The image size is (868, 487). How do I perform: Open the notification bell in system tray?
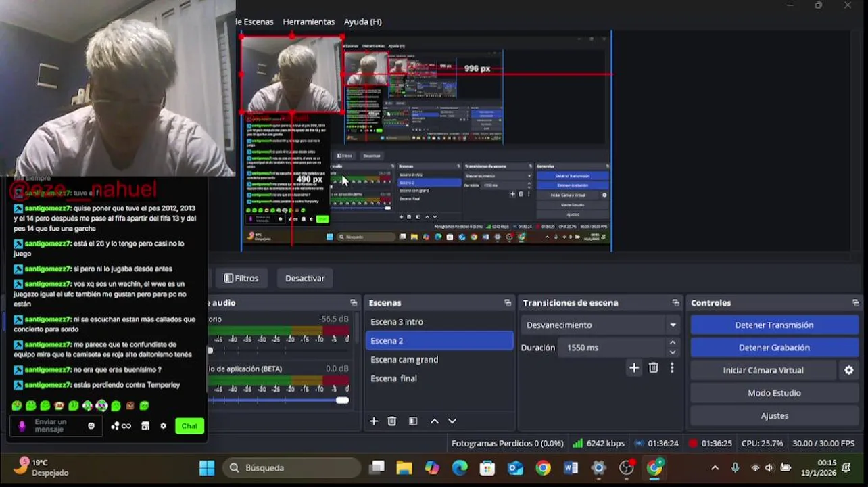tap(846, 468)
